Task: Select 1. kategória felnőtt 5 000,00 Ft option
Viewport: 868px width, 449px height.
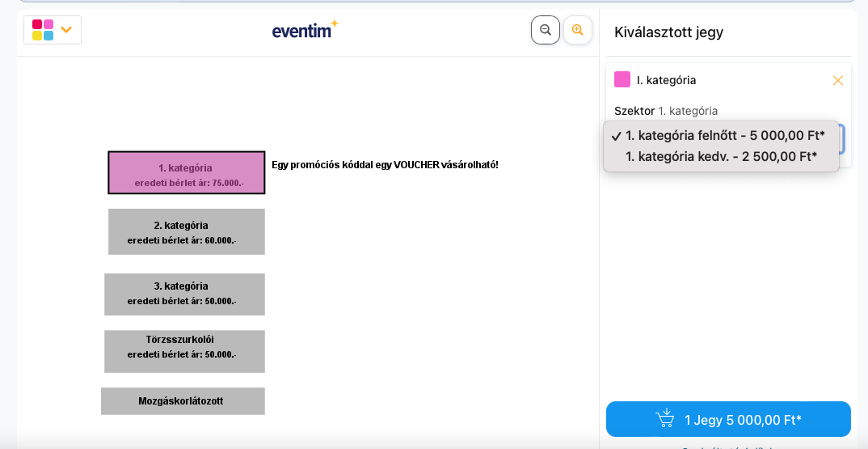Action: pos(725,135)
